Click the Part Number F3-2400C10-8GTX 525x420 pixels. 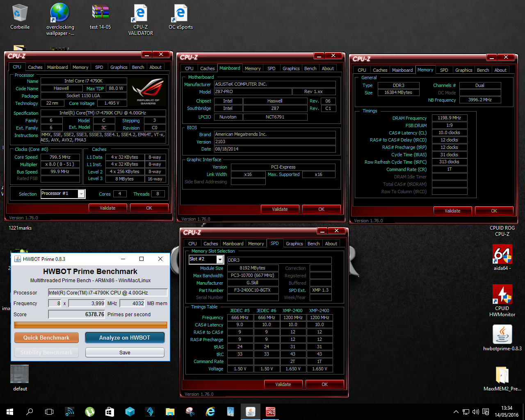[252, 290]
